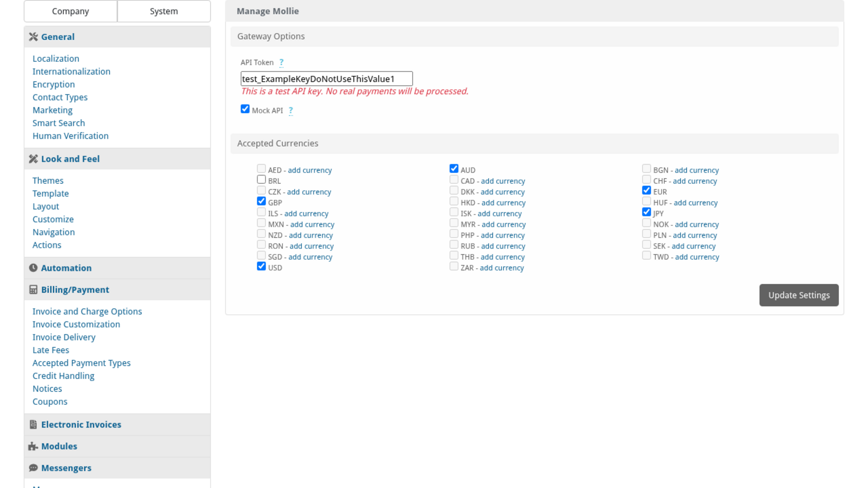
Task: Expand the Automation section
Action: coord(117,268)
